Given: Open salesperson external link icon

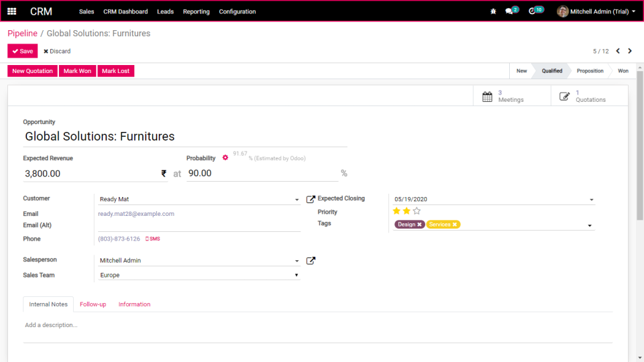Looking at the screenshot, I should click(x=311, y=261).
